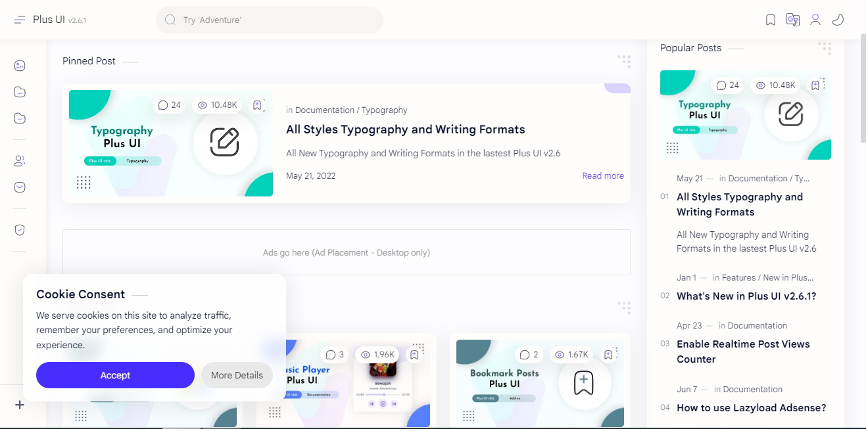Click the v2.6.1 version label
Screen dimensions: 868x431
coord(78,21)
